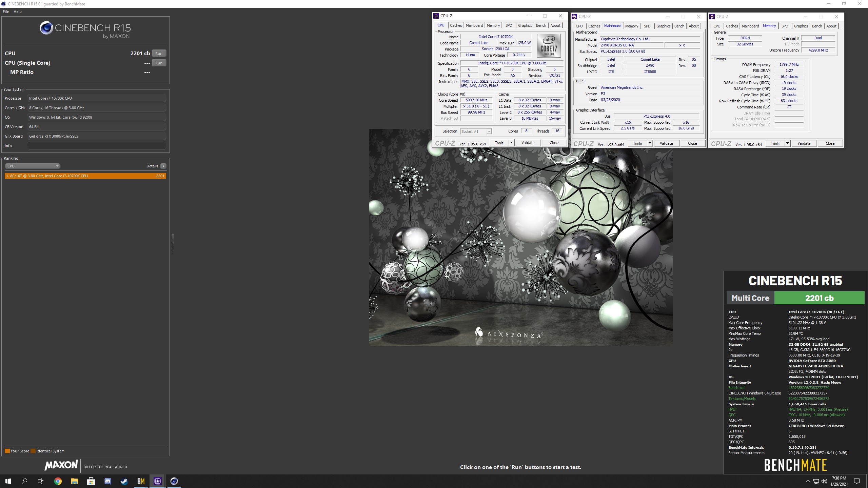Open Mainboard tab in Memory CPU-Z window
This screenshot has width=868, height=488.
point(750,26)
